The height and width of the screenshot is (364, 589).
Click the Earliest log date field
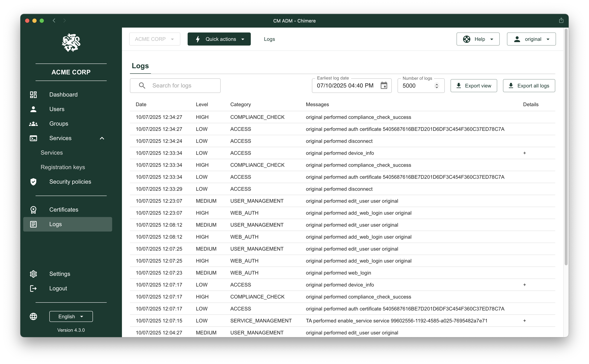pyautogui.click(x=351, y=85)
